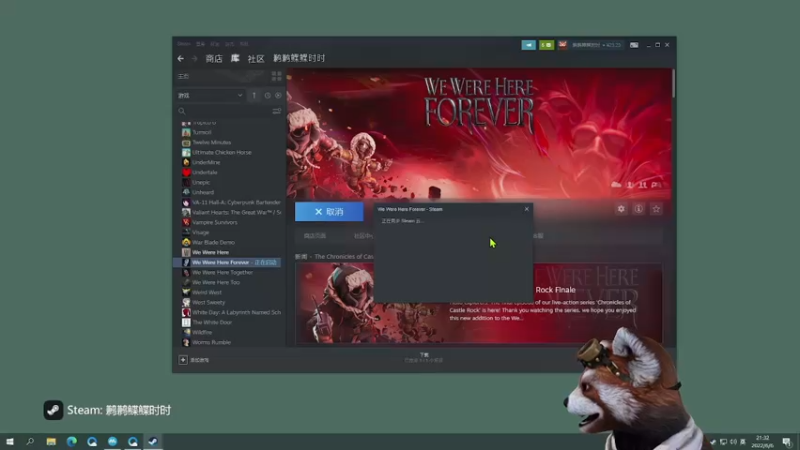Screen dimensions: 800x450
Task: Open the second Steam menu bar item (查看)
Action: pyautogui.click(x=201, y=44)
